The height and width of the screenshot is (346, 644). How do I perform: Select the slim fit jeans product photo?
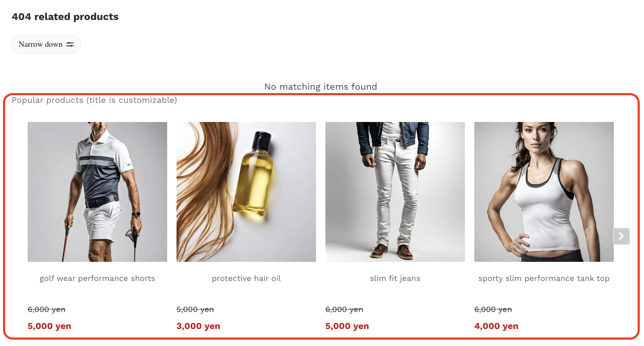(x=395, y=192)
